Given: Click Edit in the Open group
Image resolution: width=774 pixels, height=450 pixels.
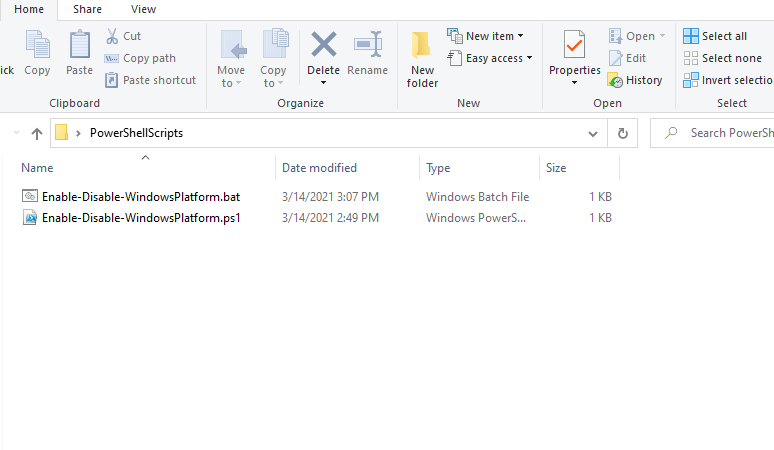Looking at the screenshot, I should (627, 58).
